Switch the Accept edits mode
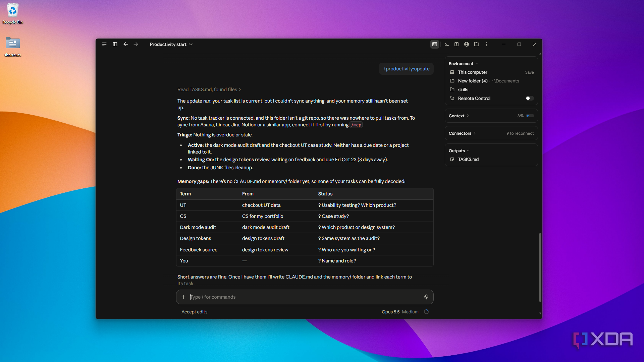 195,312
